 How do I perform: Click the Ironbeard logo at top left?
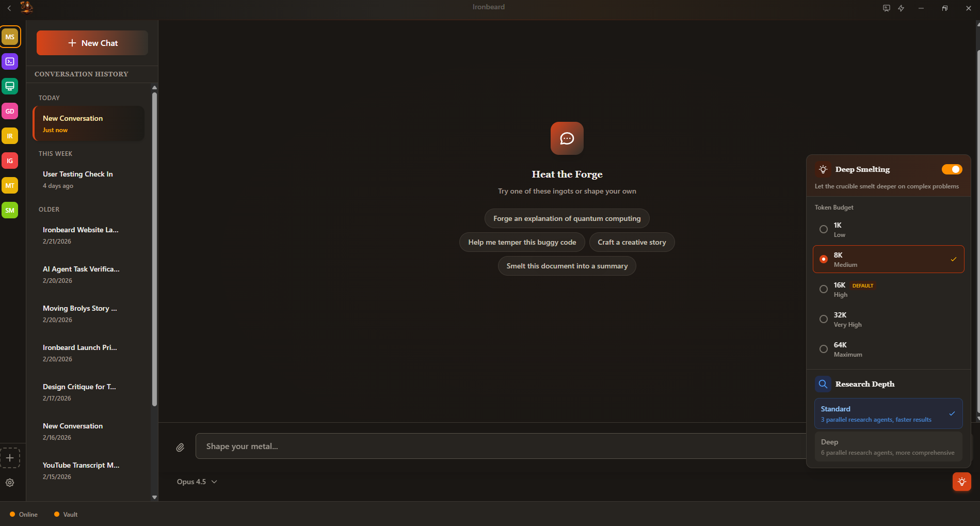pos(26,7)
